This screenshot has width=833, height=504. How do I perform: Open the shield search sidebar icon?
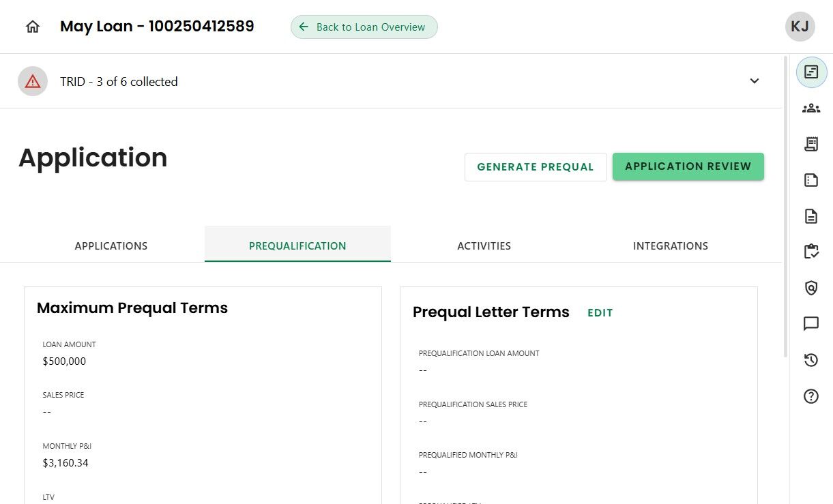pyautogui.click(x=811, y=288)
